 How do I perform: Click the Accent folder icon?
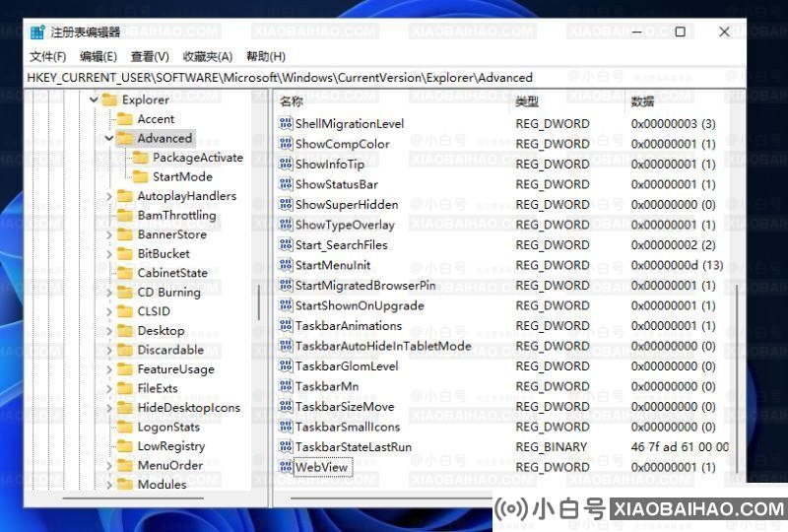click(x=125, y=119)
